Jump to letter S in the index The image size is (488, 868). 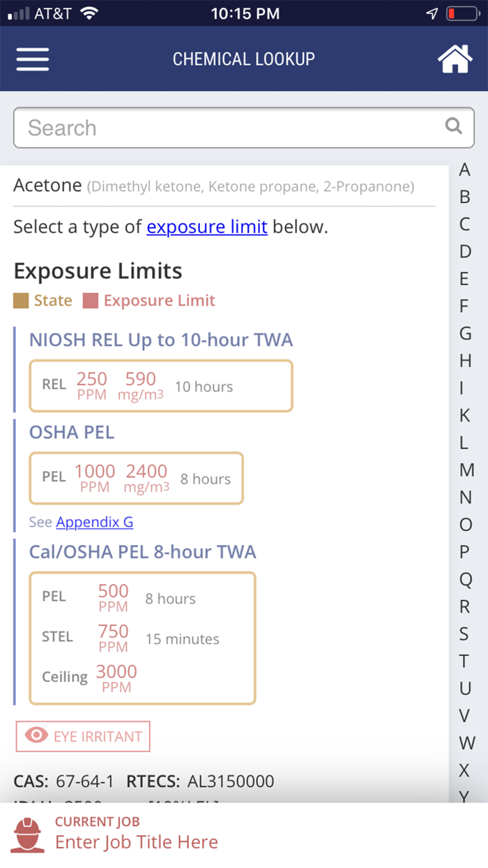(464, 634)
